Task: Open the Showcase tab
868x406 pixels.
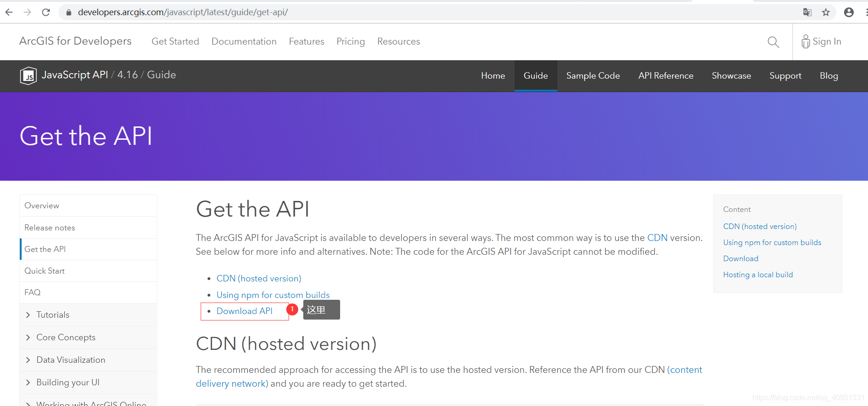Action: (x=731, y=76)
